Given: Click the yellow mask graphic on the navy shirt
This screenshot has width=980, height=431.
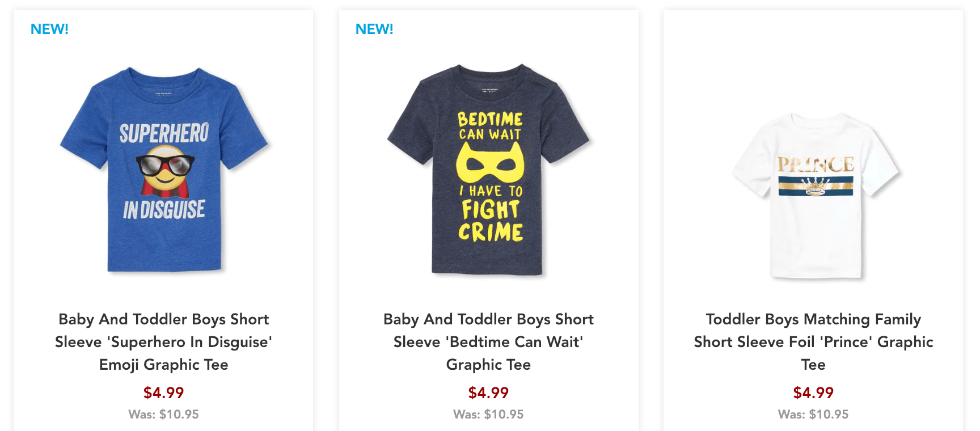Looking at the screenshot, I should click(490, 163).
